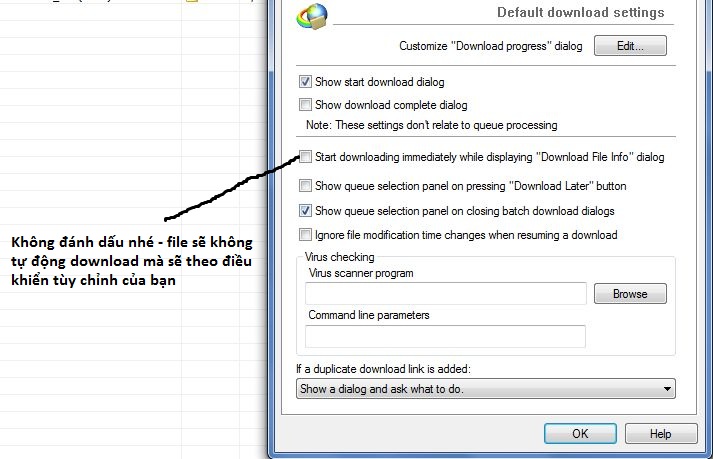Browse for a virus scanner program
This screenshot has width=713, height=459.
click(x=630, y=294)
